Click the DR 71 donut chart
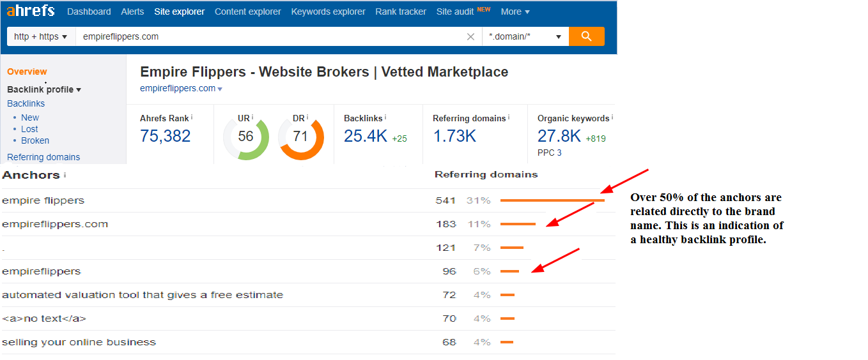This screenshot has height=360, width=868. click(x=300, y=137)
